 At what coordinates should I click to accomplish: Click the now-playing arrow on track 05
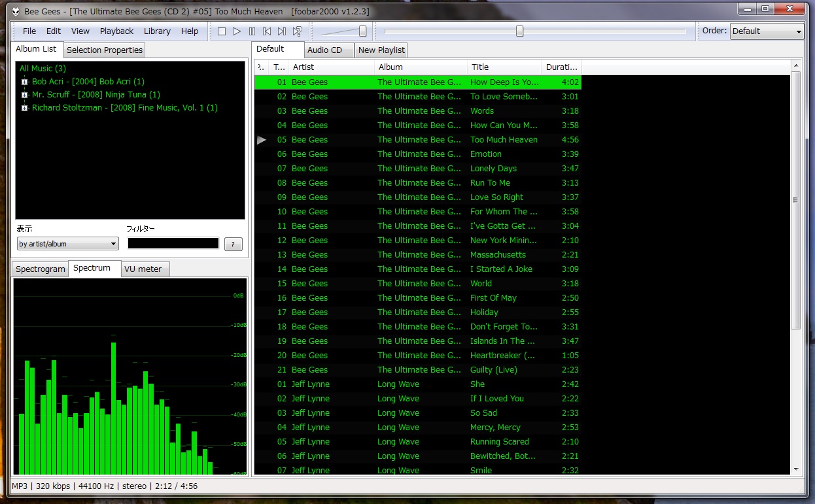(x=262, y=140)
